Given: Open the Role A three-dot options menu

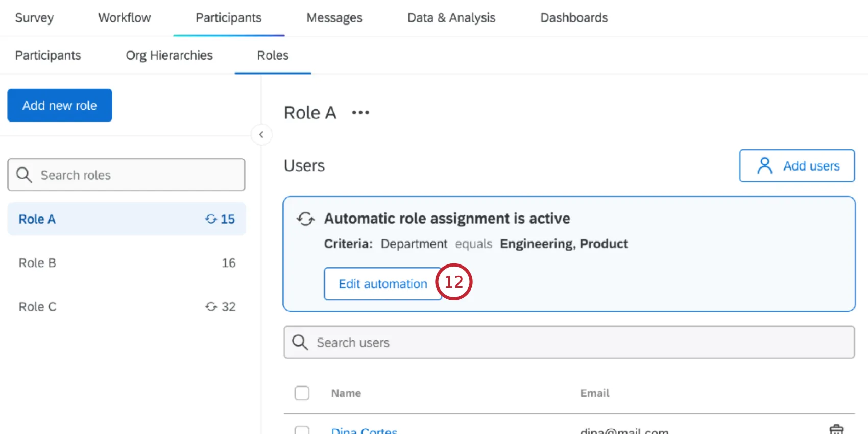Looking at the screenshot, I should tap(360, 113).
